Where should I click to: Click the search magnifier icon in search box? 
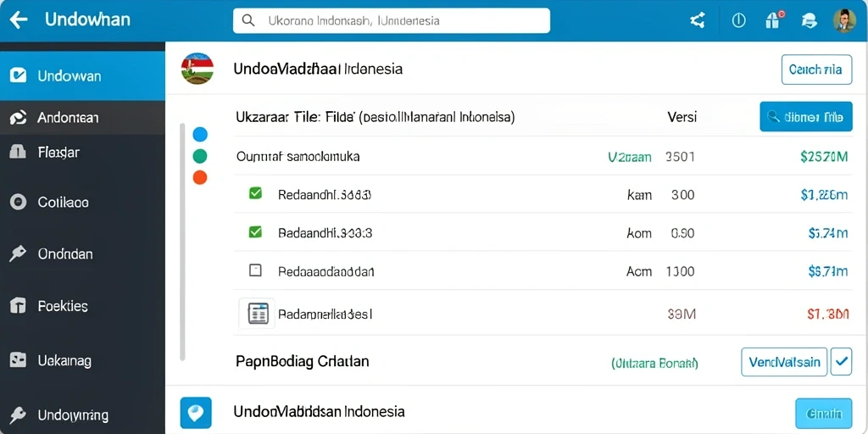[x=248, y=21]
